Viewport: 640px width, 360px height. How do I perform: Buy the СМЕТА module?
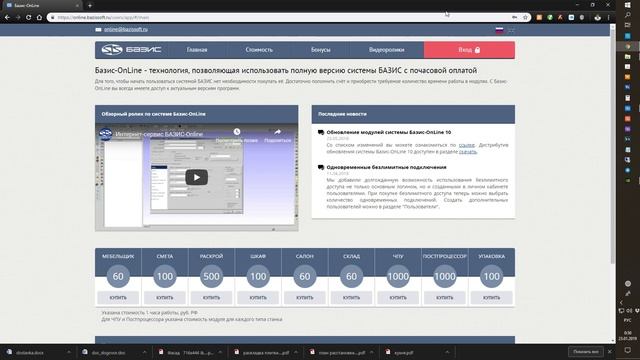[164, 298]
